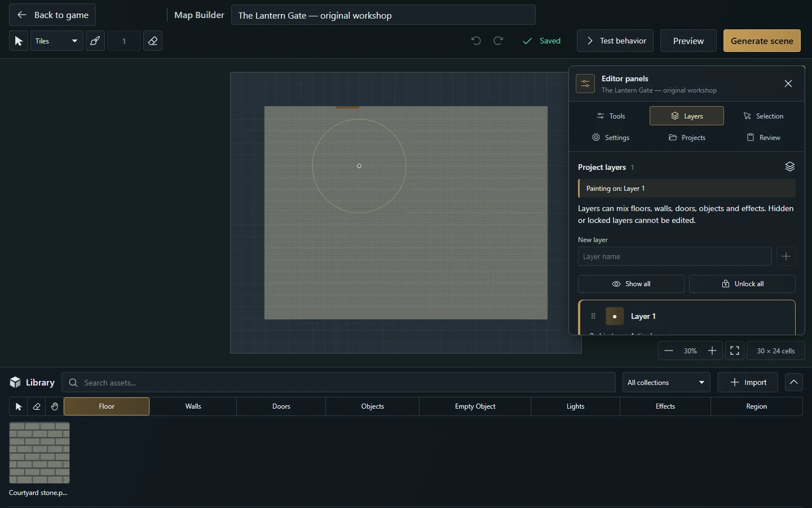The image size is (812, 508).
Task: Select the eraser tool in top toolbar
Action: click(x=153, y=41)
